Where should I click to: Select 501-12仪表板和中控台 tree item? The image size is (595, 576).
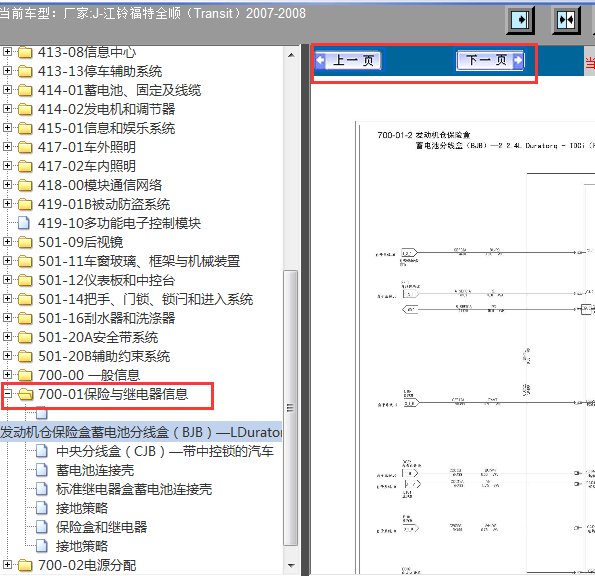coord(106,280)
